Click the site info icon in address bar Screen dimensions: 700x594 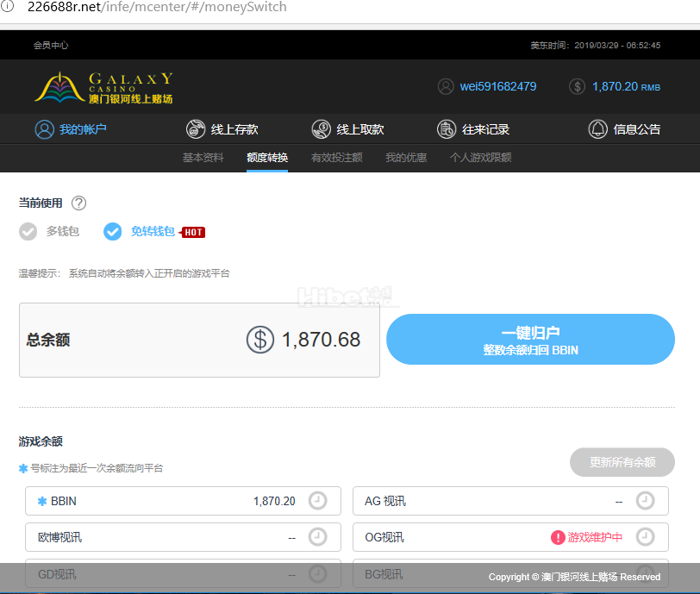(x=8, y=7)
